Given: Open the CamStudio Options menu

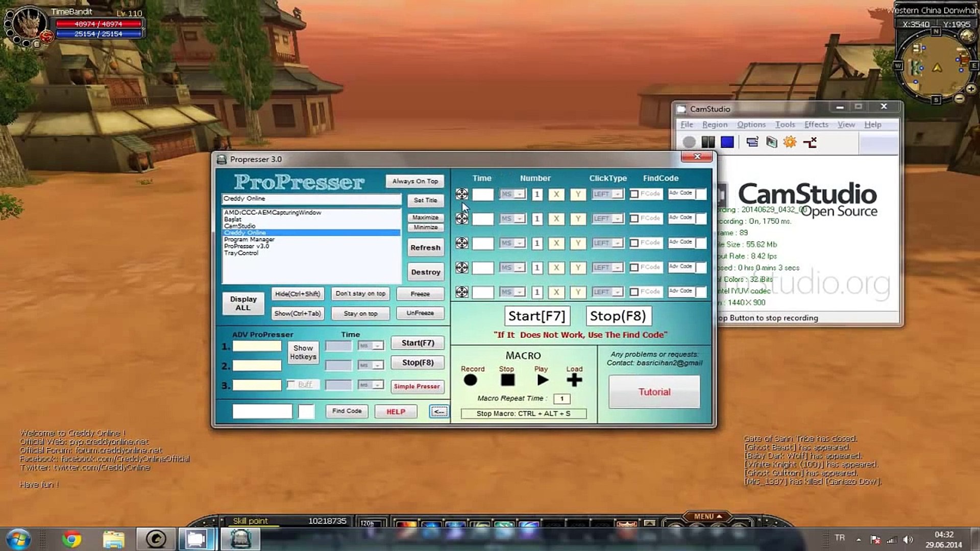Looking at the screenshot, I should pyautogui.click(x=751, y=124).
